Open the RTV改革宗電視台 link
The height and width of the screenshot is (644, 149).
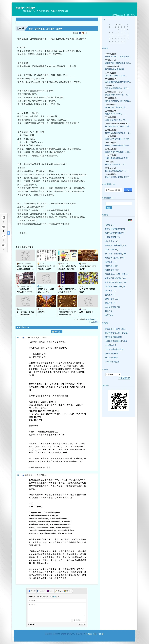(x=112, y=362)
